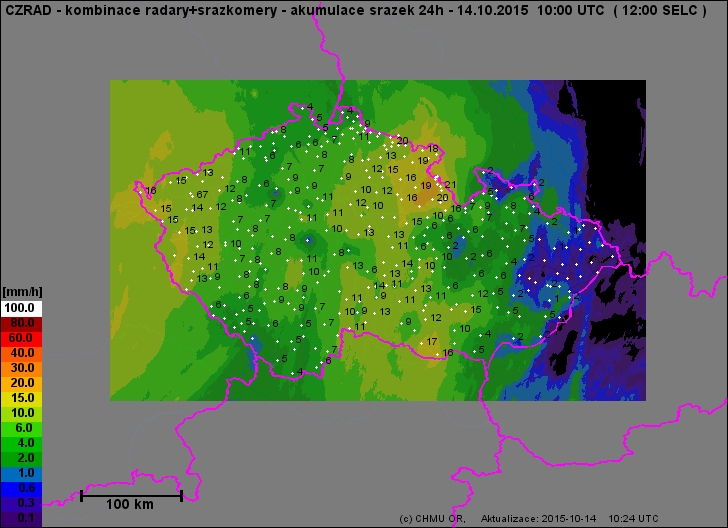Select the 6.0 green legend swatch
Image resolution: width=728 pixels, height=528 pixels.
point(22,428)
